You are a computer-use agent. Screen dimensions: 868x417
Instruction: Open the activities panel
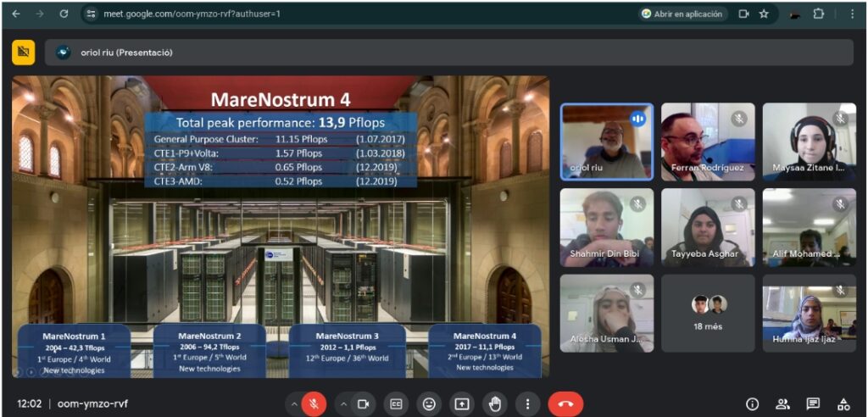click(843, 404)
